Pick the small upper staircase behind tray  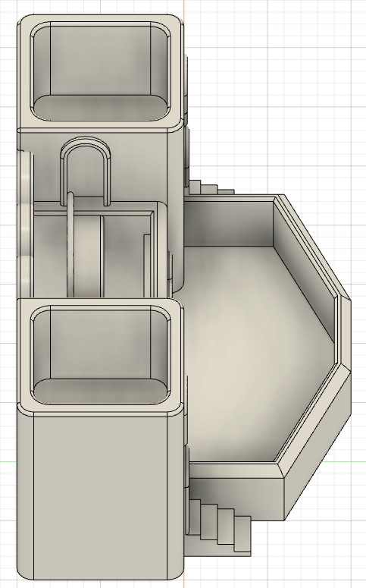211,187
